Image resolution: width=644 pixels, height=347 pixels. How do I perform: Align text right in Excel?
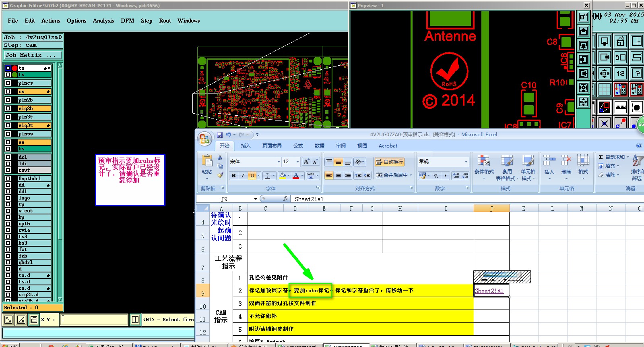[x=348, y=175]
